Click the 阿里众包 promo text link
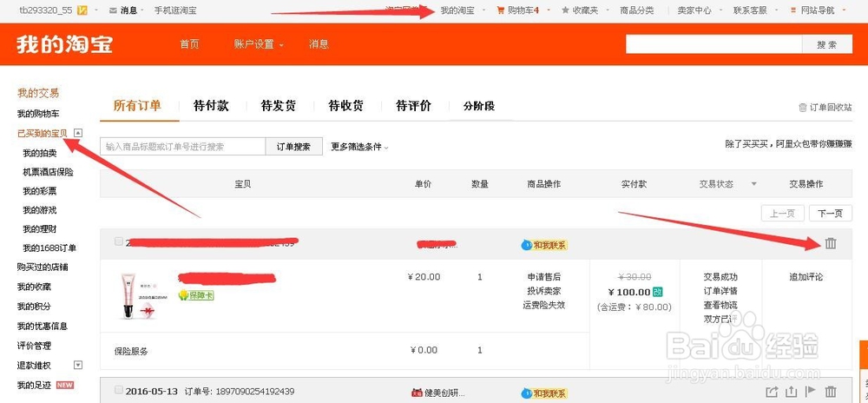This screenshot has height=403, width=868. [789, 144]
